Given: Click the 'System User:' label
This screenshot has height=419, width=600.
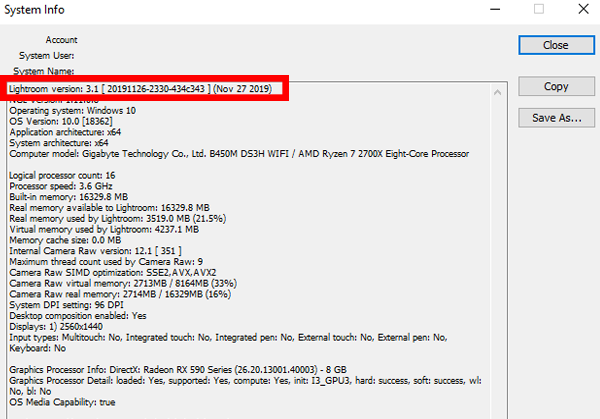Looking at the screenshot, I should 47,55.
